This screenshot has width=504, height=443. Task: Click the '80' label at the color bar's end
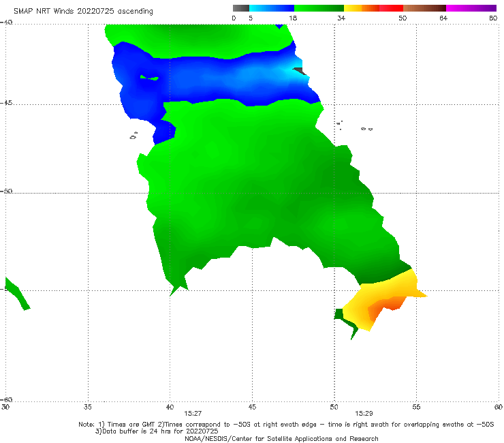493,18
